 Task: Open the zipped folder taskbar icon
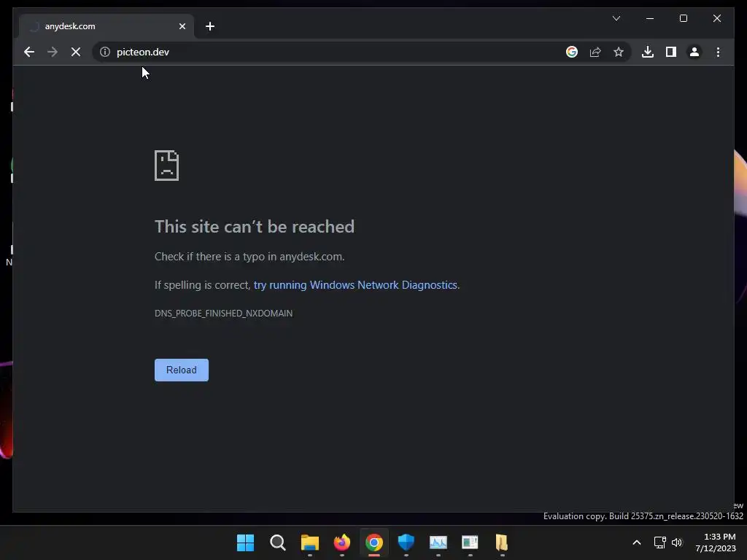click(502, 542)
